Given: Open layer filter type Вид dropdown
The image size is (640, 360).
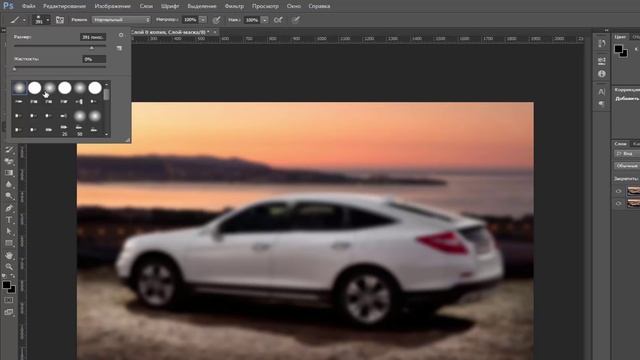Looking at the screenshot, I should 627,153.
